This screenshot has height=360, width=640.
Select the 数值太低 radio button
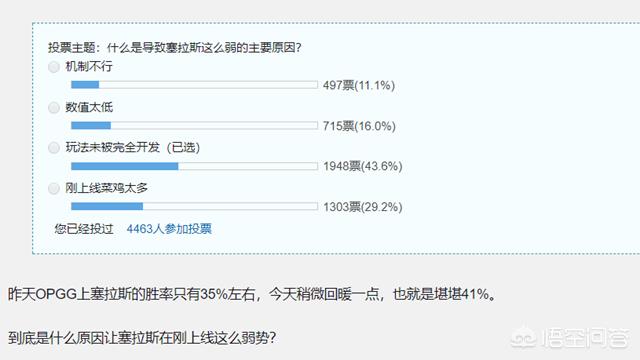pos(54,108)
